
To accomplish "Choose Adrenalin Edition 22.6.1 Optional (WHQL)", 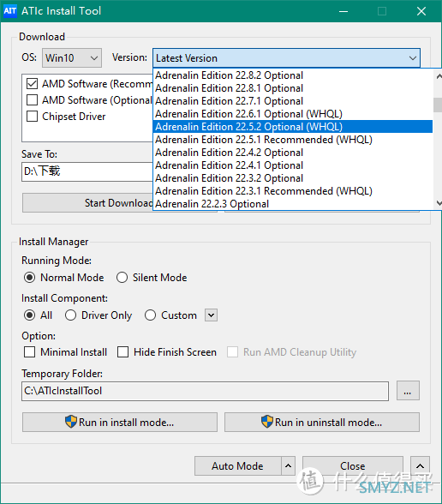I will [x=293, y=114].
